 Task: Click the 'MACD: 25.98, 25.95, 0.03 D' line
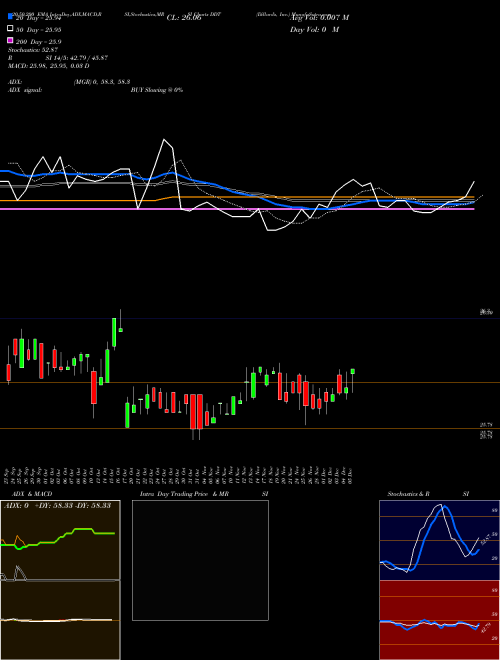point(49,66)
